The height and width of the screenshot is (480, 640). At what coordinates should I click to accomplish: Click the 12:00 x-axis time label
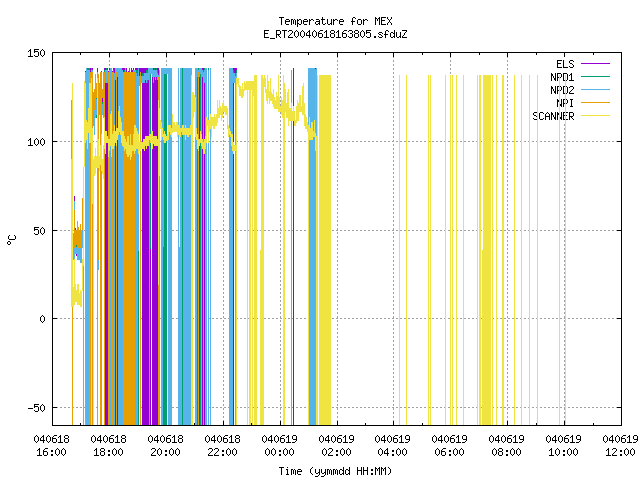tap(620, 452)
